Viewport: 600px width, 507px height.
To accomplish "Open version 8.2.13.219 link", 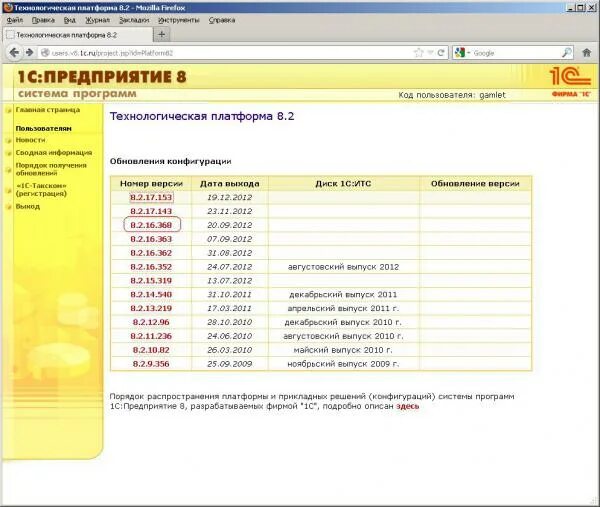I will click(151, 308).
